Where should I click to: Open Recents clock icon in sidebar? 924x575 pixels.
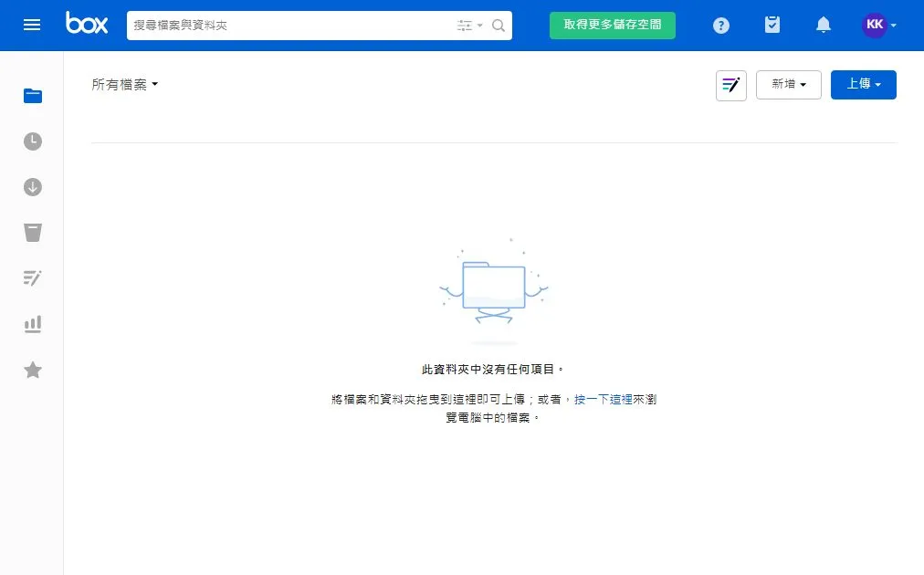click(x=32, y=141)
